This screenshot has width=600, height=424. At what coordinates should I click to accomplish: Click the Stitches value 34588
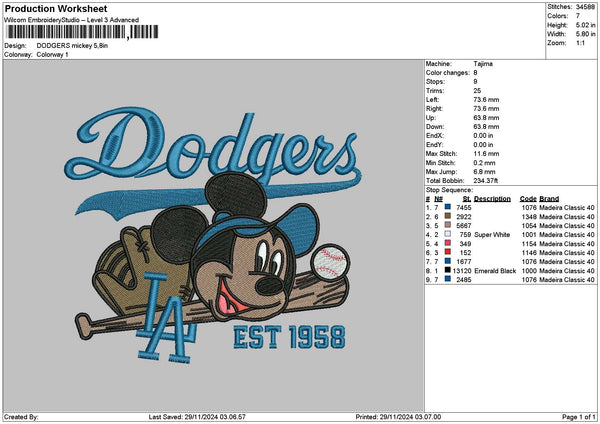click(x=585, y=7)
